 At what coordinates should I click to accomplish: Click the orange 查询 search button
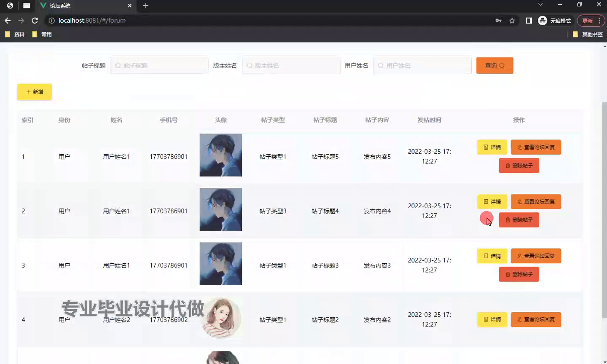[495, 65]
